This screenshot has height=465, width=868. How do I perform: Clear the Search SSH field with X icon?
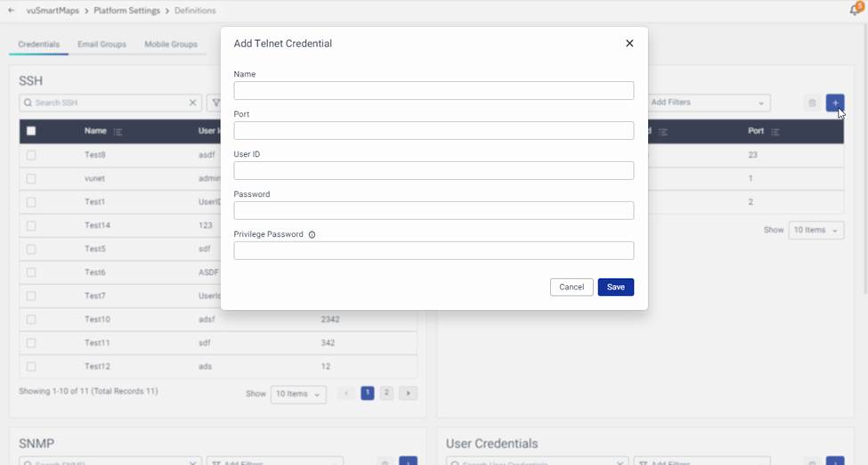point(192,103)
